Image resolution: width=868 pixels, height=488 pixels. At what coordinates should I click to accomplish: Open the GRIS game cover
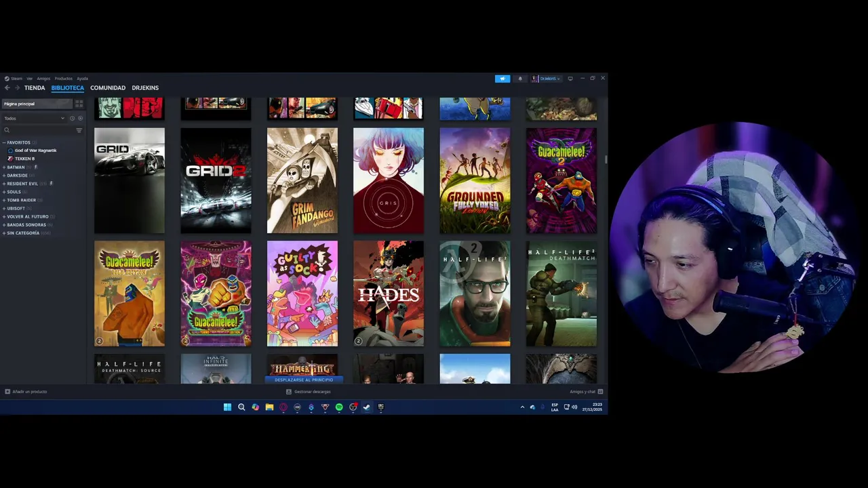pyautogui.click(x=389, y=180)
